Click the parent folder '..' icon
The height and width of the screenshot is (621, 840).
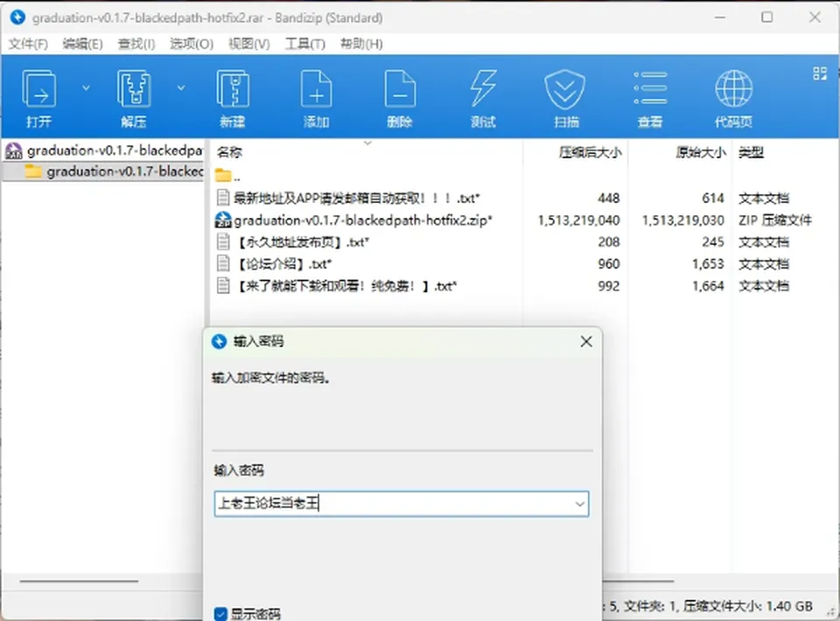tap(223, 175)
